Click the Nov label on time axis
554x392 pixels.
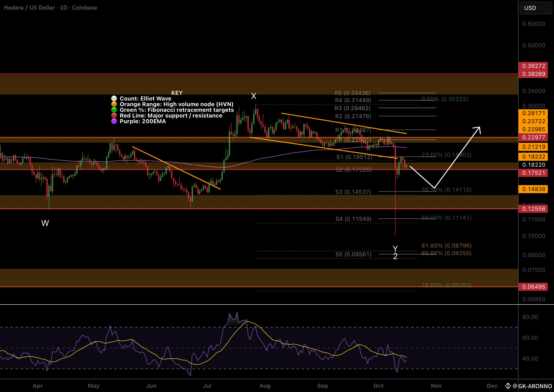coord(436,386)
